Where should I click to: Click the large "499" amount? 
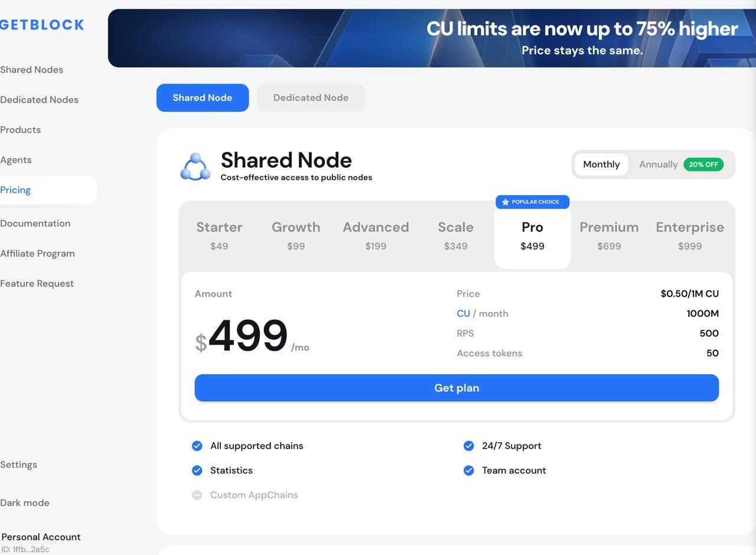248,336
